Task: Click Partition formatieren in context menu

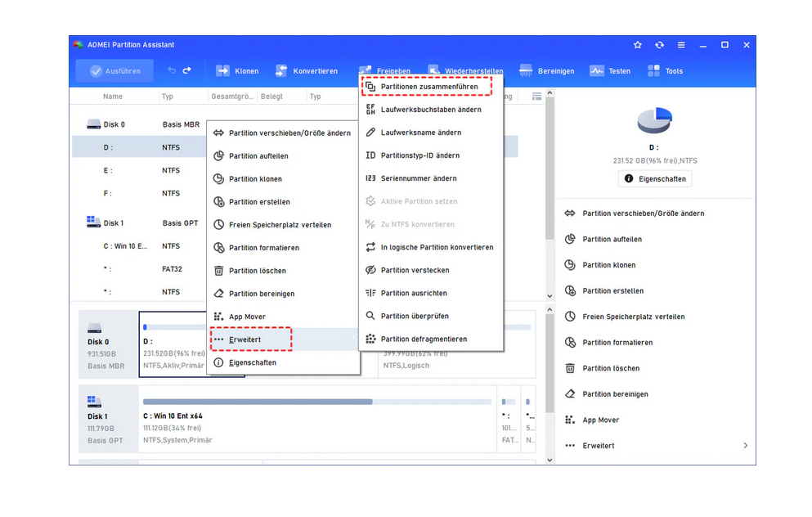Action: point(263,248)
